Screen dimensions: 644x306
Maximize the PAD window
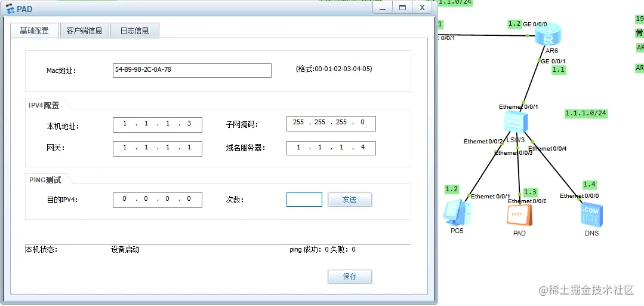click(x=402, y=8)
